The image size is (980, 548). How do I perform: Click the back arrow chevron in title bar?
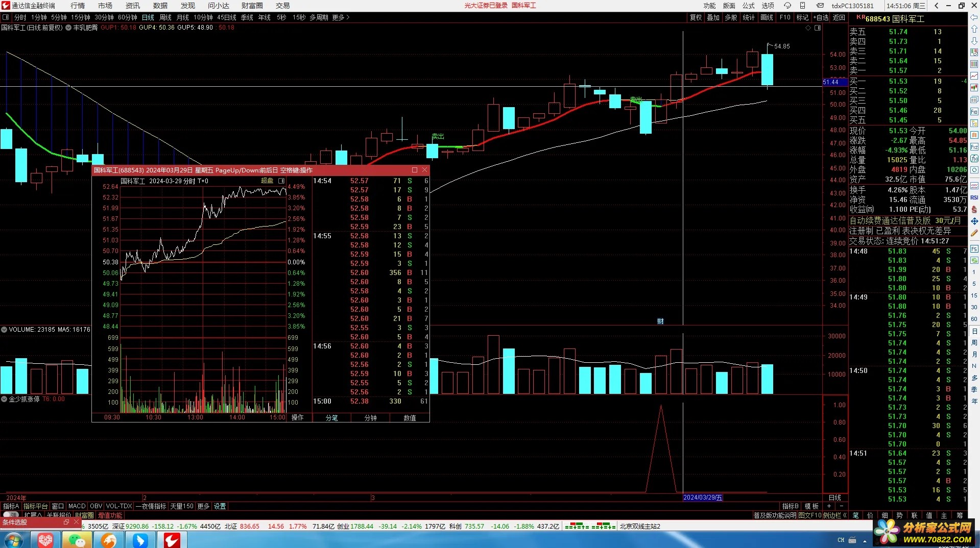[936, 6]
